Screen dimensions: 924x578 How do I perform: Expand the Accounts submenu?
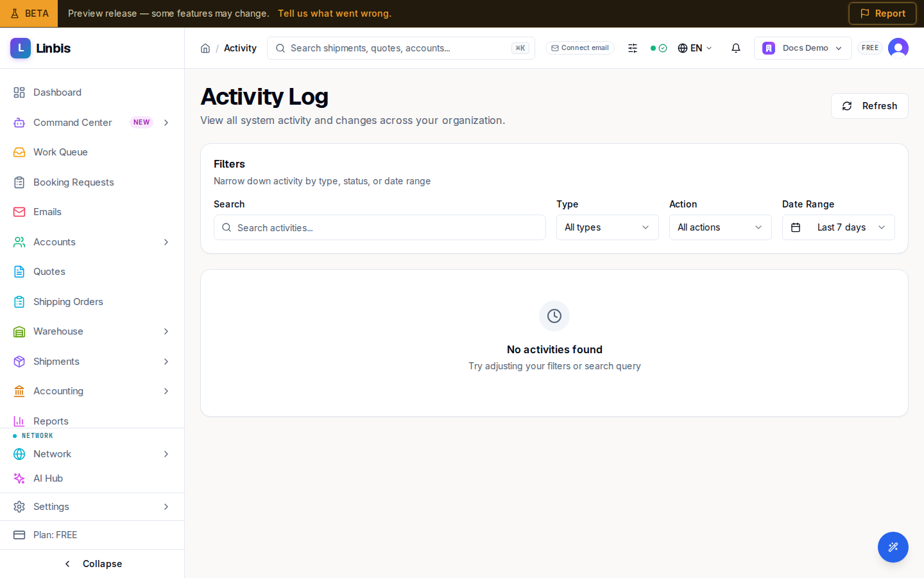click(166, 242)
